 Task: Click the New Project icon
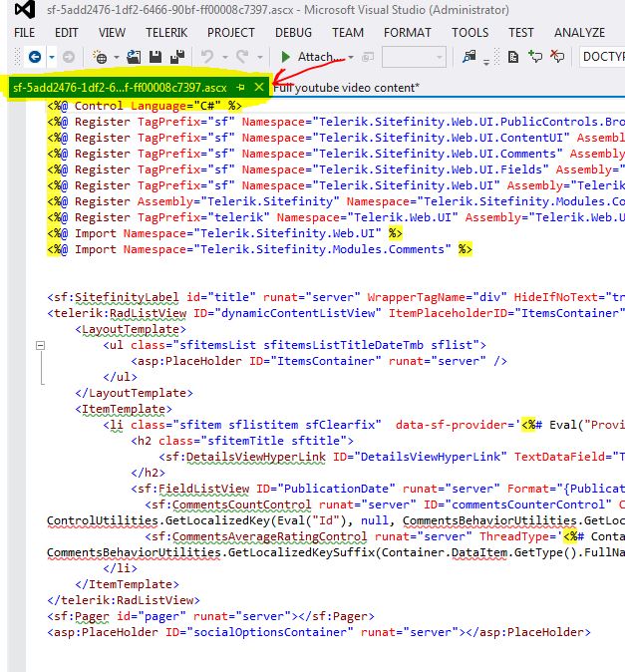(x=100, y=57)
